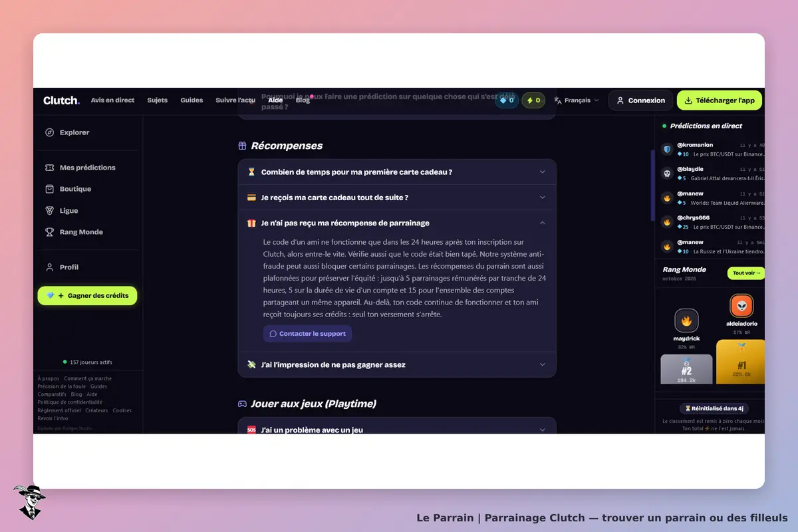This screenshot has height=532, width=798.
Task: Click the Télécharger l'app button
Action: coord(720,100)
